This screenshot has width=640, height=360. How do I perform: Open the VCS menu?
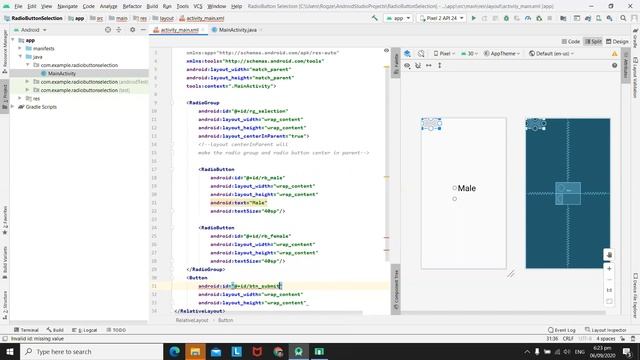pyautogui.click(x=198, y=7)
